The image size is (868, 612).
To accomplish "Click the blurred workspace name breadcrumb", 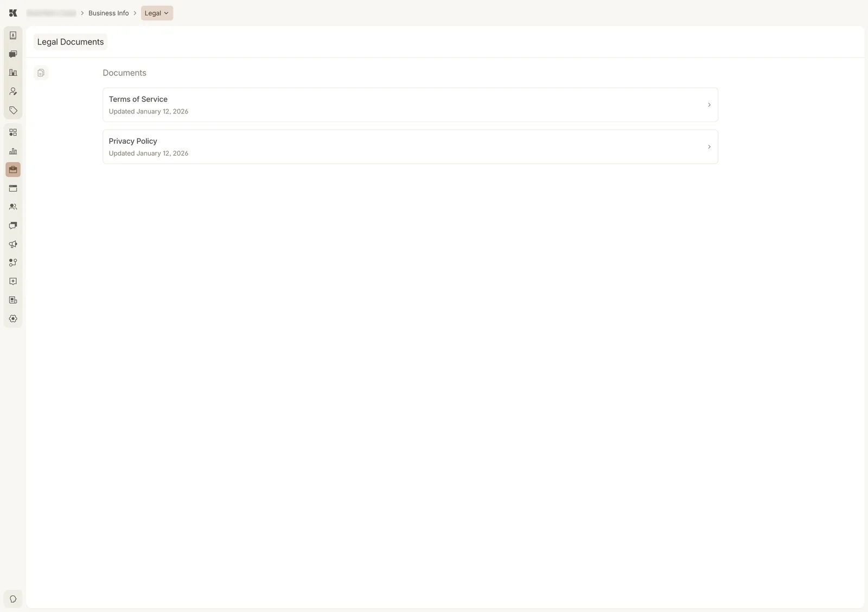I will [52, 13].
